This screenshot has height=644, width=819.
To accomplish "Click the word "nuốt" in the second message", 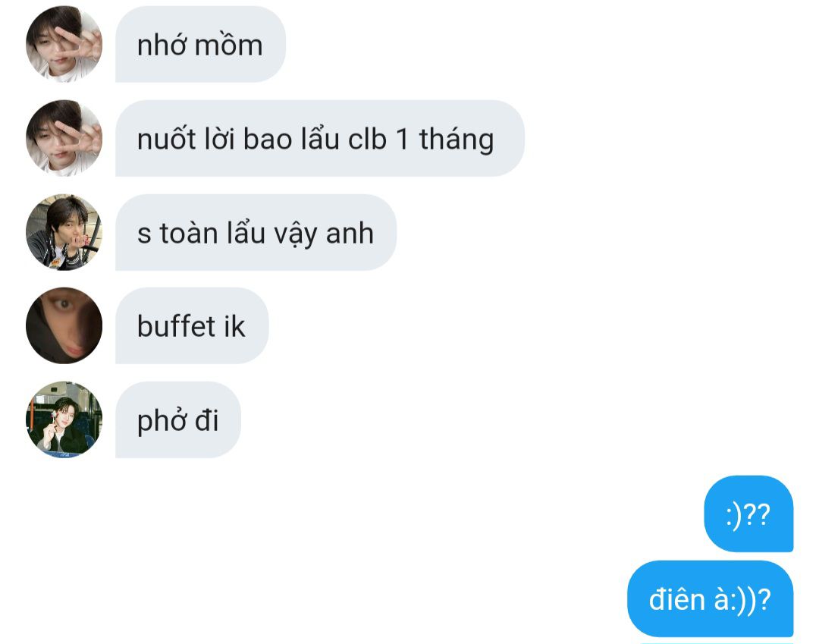I will [167, 139].
